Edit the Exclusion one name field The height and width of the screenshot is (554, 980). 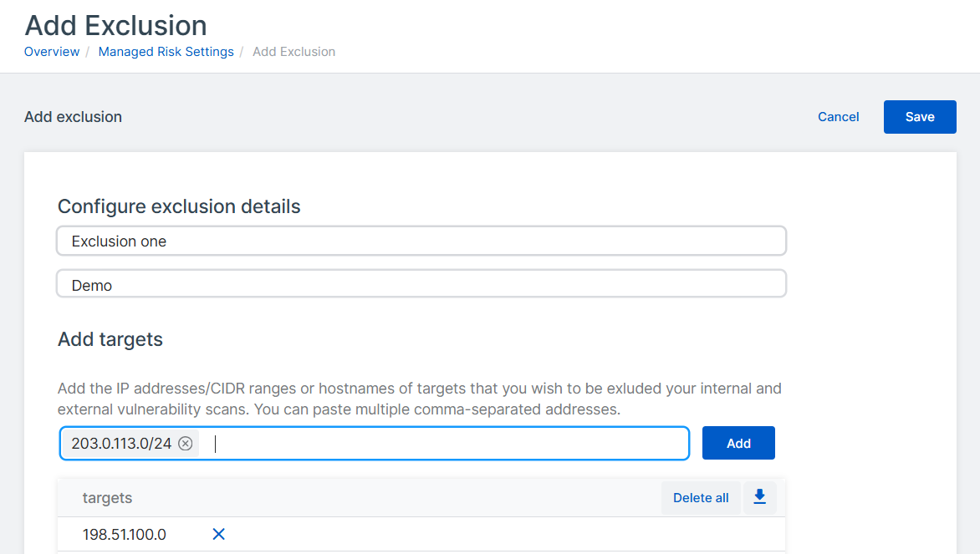click(421, 241)
